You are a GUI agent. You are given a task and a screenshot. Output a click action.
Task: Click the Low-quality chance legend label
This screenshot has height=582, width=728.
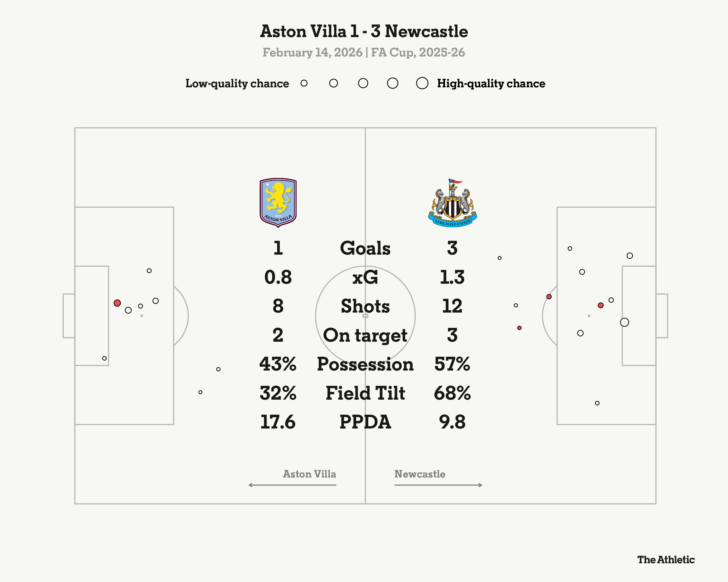(237, 83)
